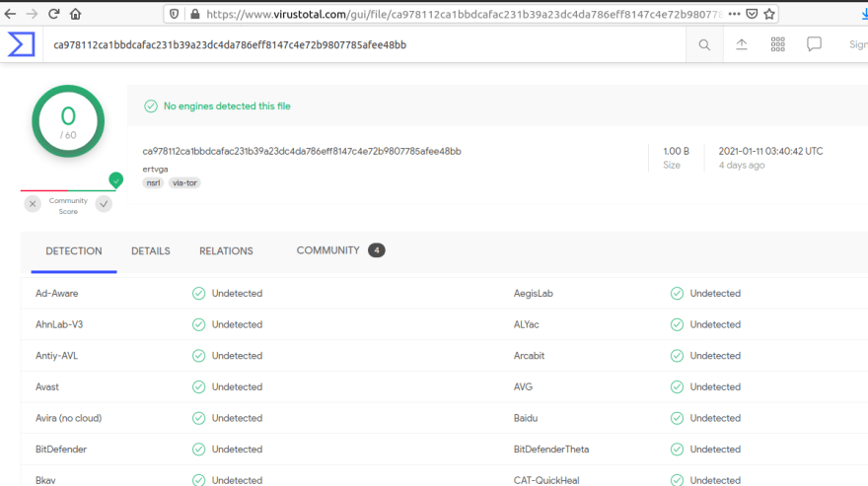Switch to the Relations tab
Viewport: 868px width, 486px height.
pyautogui.click(x=226, y=251)
